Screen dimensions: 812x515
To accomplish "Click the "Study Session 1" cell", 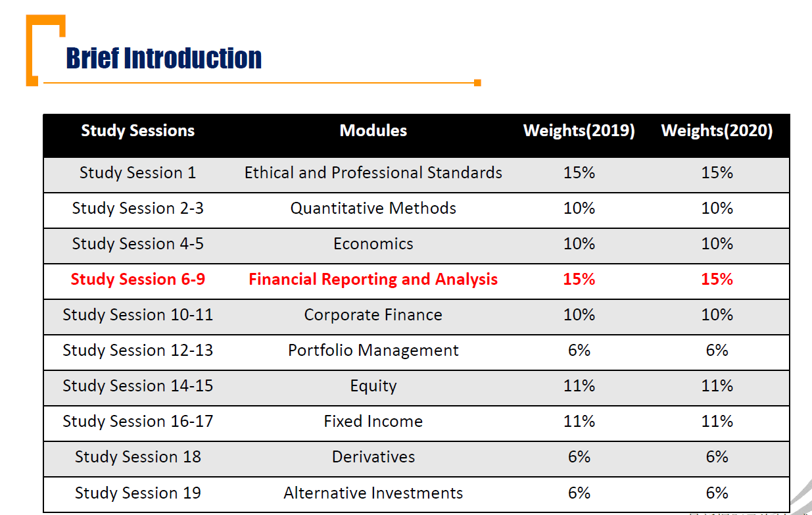I will (137, 173).
